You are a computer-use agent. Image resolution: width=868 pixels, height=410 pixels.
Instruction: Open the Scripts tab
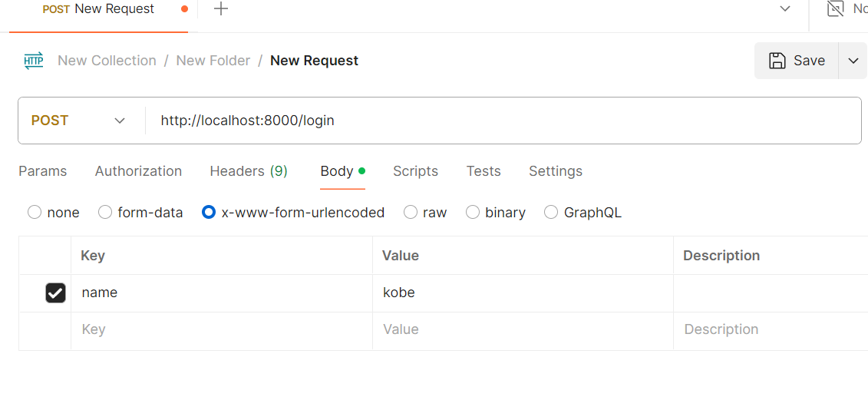point(415,171)
